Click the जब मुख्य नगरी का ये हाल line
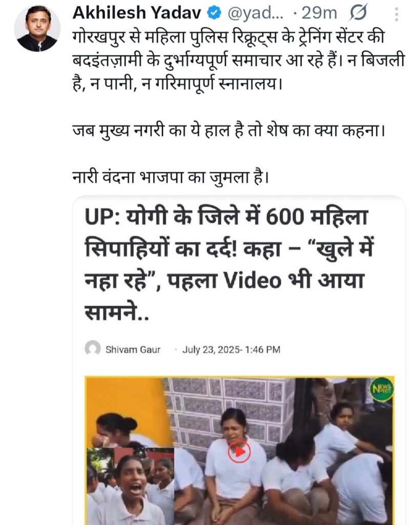This screenshot has width=420, height=525. pyautogui.click(x=229, y=130)
